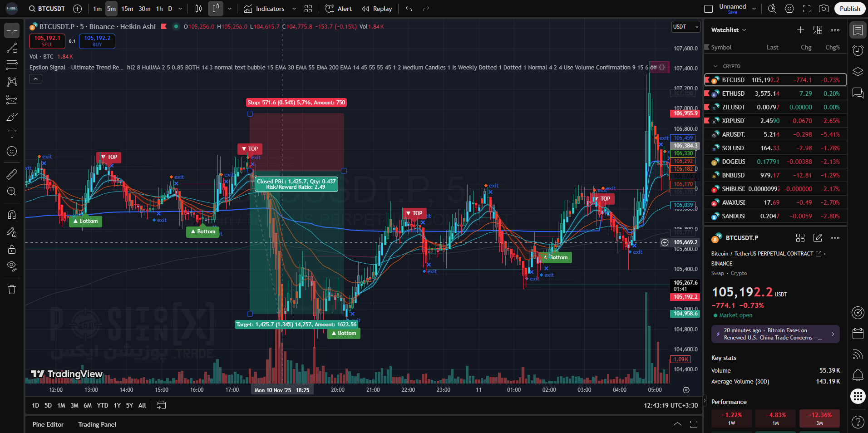Take a chart snapshot with camera icon
The image size is (868, 433).
824,9
